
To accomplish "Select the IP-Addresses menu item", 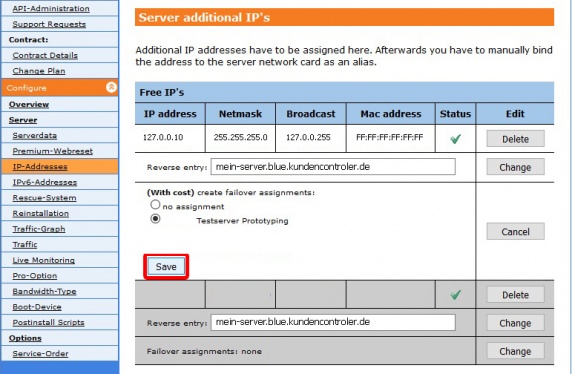I will [x=40, y=167].
